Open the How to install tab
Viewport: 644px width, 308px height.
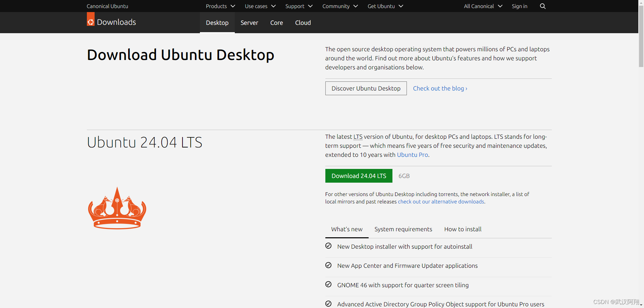point(463,229)
